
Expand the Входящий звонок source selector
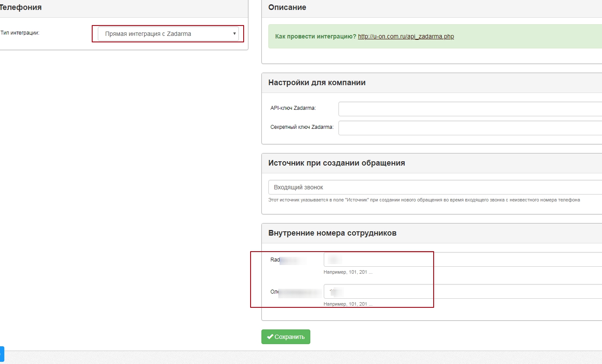pos(435,187)
